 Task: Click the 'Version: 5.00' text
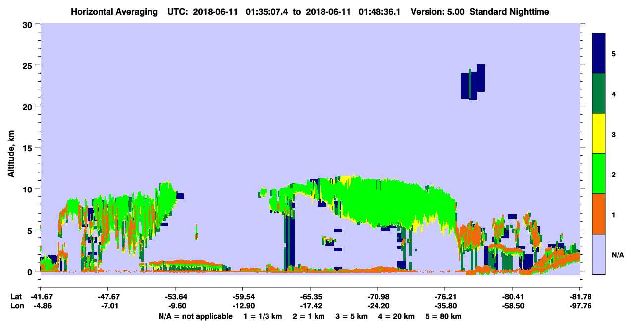point(437,12)
